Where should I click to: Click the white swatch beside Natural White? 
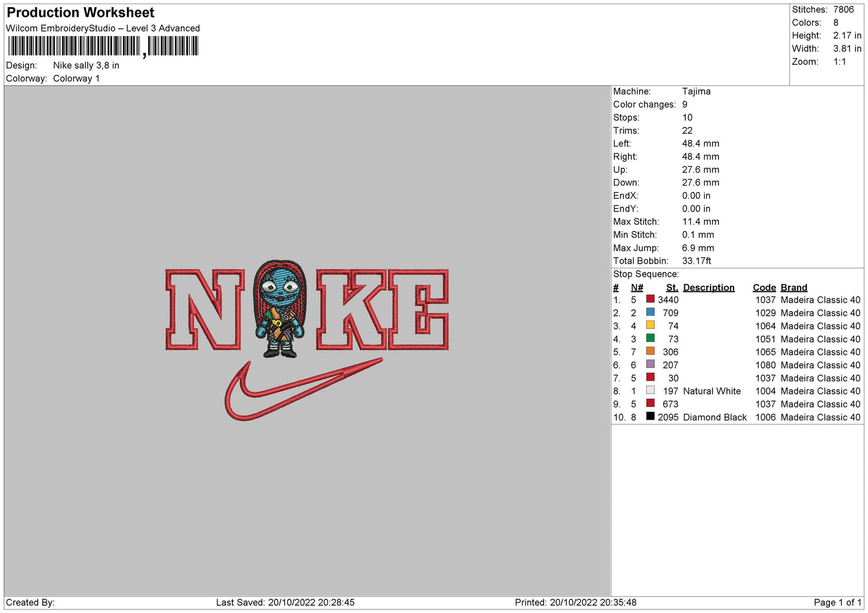(x=650, y=390)
